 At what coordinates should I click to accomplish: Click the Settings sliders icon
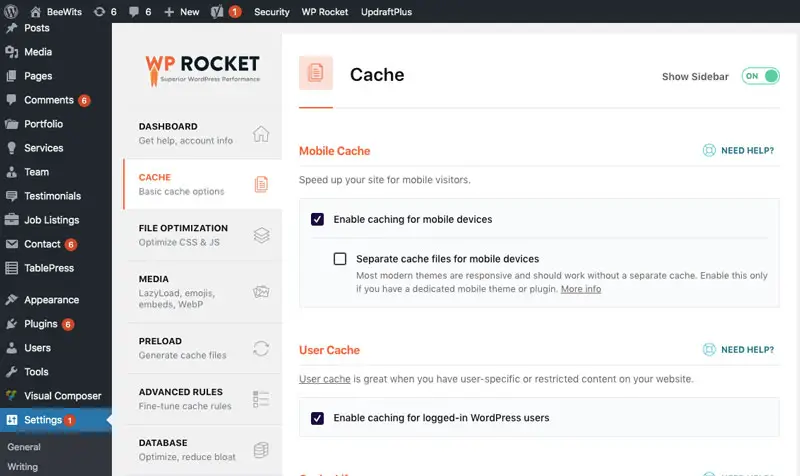click(x=11, y=420)
